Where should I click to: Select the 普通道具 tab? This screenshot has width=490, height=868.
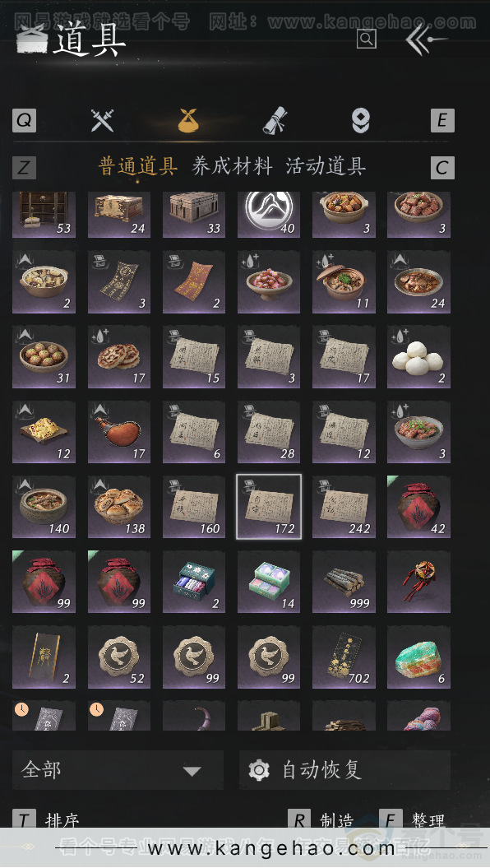(x=137, y=166)
